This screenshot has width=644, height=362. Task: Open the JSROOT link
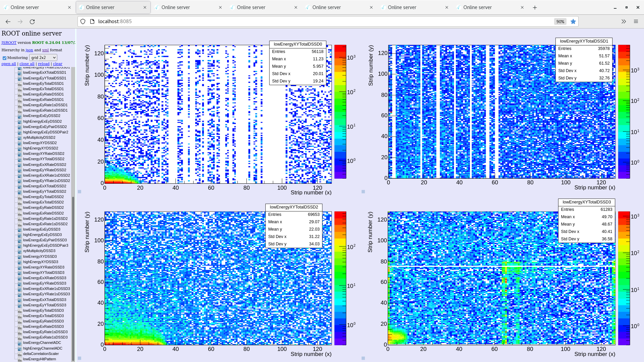tap(9, 43)
